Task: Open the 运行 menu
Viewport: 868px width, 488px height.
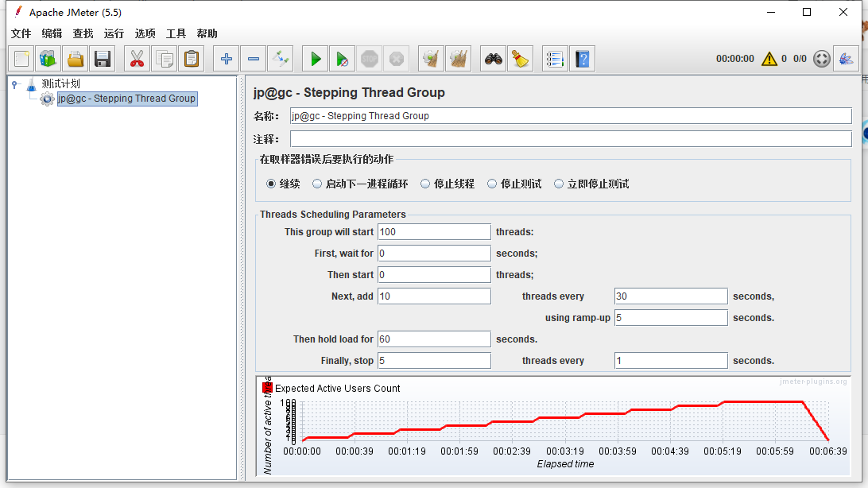Action: pyautogui.click(x=114, y=33)
